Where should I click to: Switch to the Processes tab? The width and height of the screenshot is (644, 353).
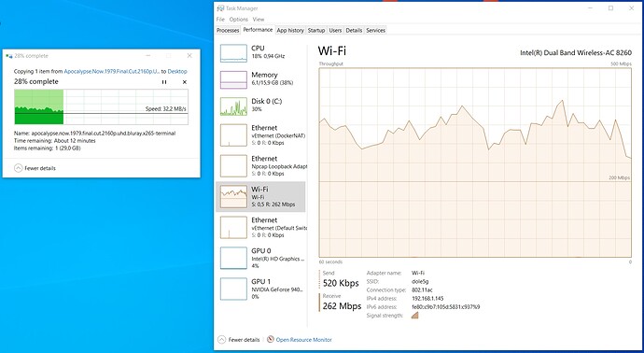228,31
